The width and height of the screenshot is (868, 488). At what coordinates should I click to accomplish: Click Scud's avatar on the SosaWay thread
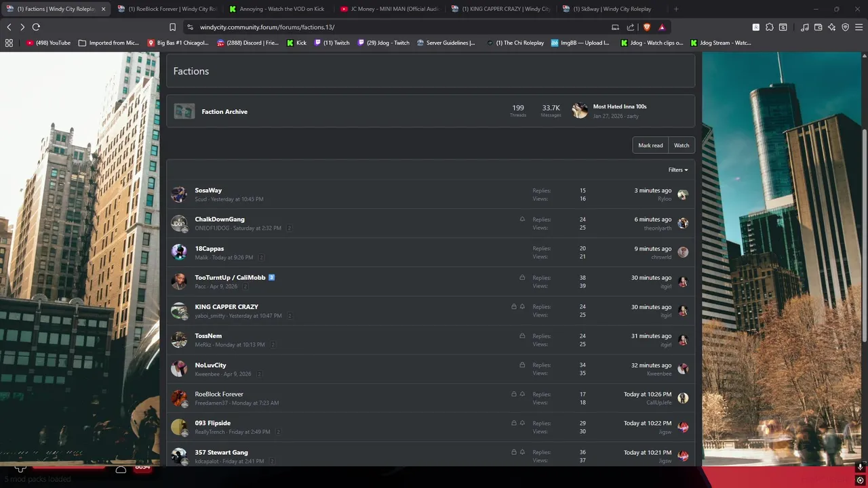[179, 195]
